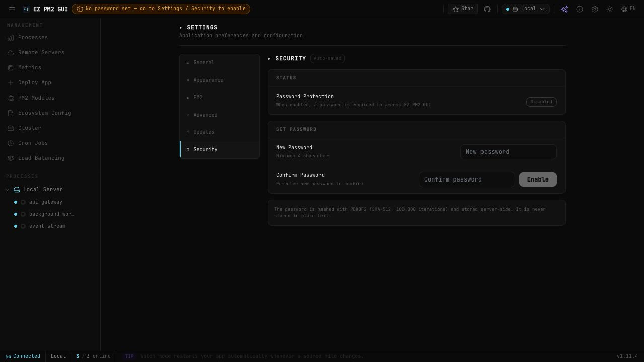Switch to the Appearance settings tab
The height and width of the screenshot is (362, 644).
click(219, 80)
